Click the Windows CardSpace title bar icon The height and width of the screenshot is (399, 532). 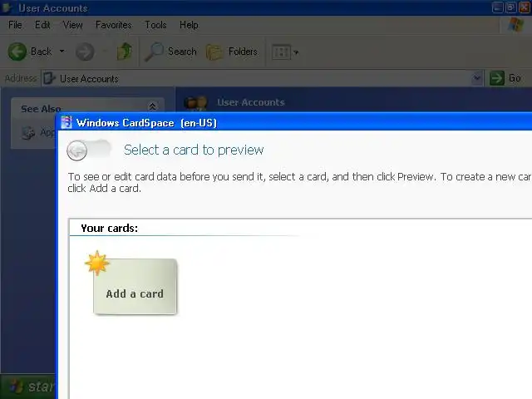66,122
